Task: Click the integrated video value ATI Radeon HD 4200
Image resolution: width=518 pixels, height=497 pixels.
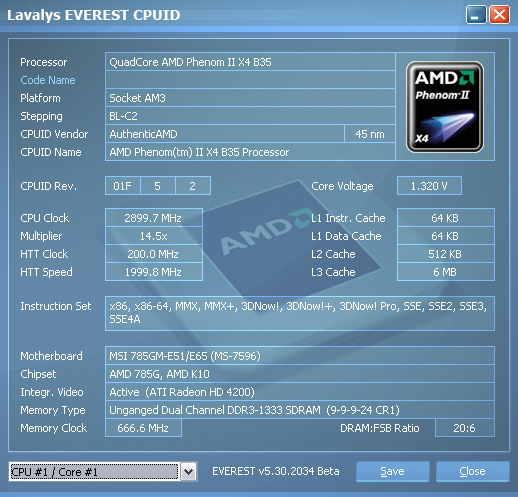Action: pyautogui.click(x=300, y=392)
